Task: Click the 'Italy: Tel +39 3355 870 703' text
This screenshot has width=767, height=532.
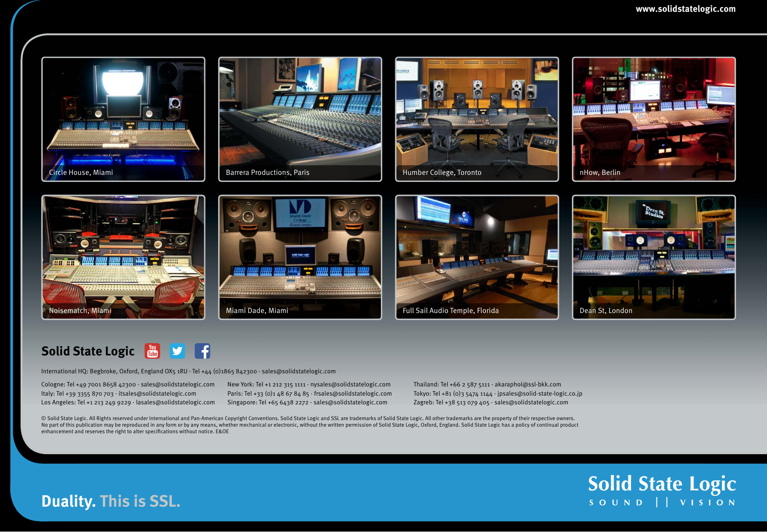Action: click(77, 393)
